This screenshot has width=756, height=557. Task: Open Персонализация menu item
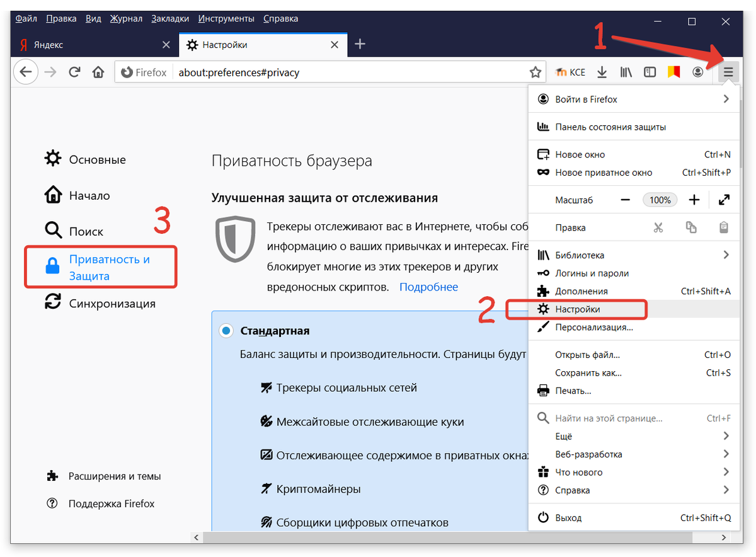pos(634,328)
